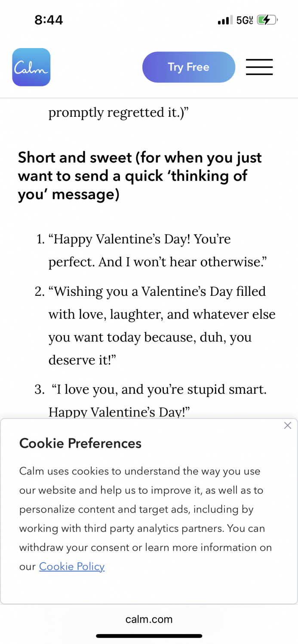Viewport: 298px width, 644px height.
Task: Click the Try Free button
Action: click(189, 67)
